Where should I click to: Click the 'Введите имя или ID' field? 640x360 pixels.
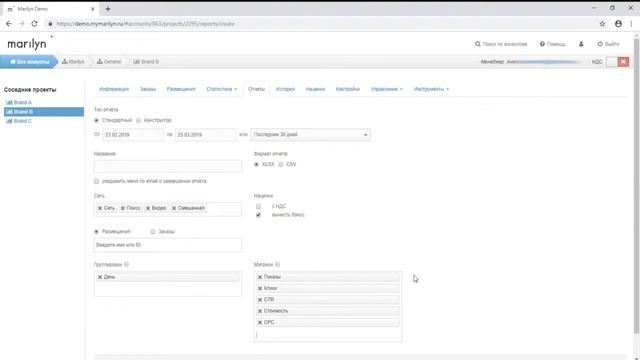168,245
